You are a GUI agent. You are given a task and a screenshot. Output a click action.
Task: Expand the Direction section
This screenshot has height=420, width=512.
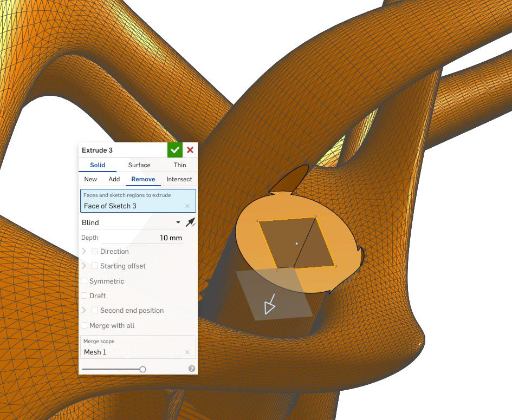click(84, 251)
